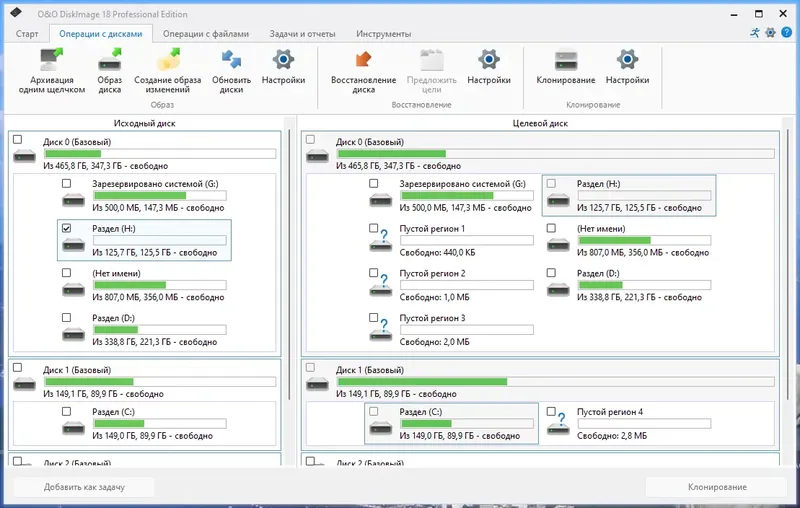Check target (Нет имени) partition checkbox
This screenshot has width=800, height=508.
coord(552,228)
